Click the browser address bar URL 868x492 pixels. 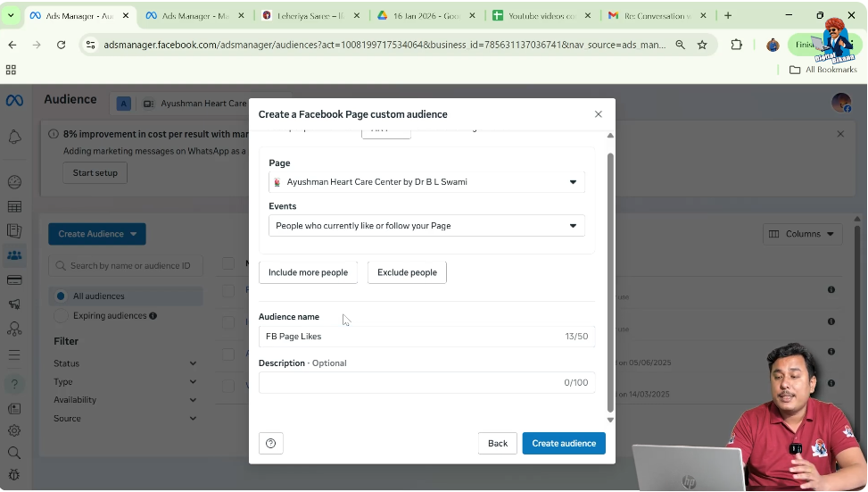click(x=384, y=45)
